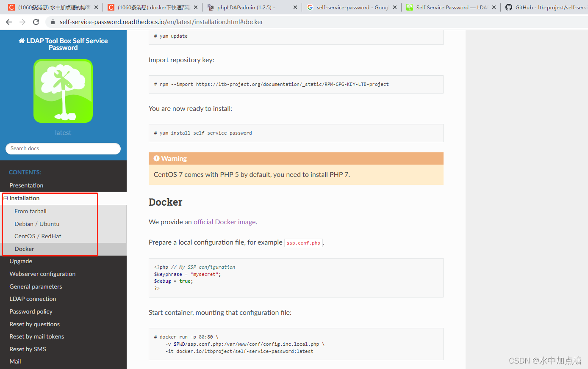The image size is (588, 369).
Task: Click the 'Search docs' input field
Action: click(63, 149)
